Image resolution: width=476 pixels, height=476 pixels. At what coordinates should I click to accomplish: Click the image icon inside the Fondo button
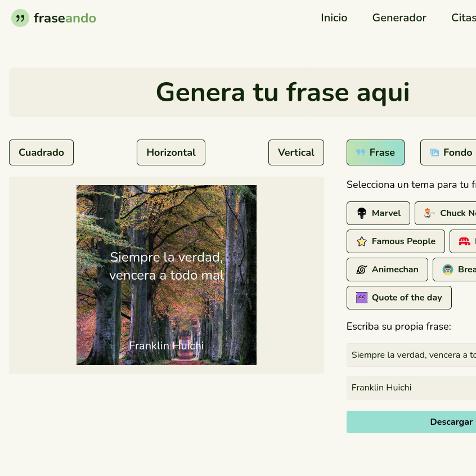[433, 152]
